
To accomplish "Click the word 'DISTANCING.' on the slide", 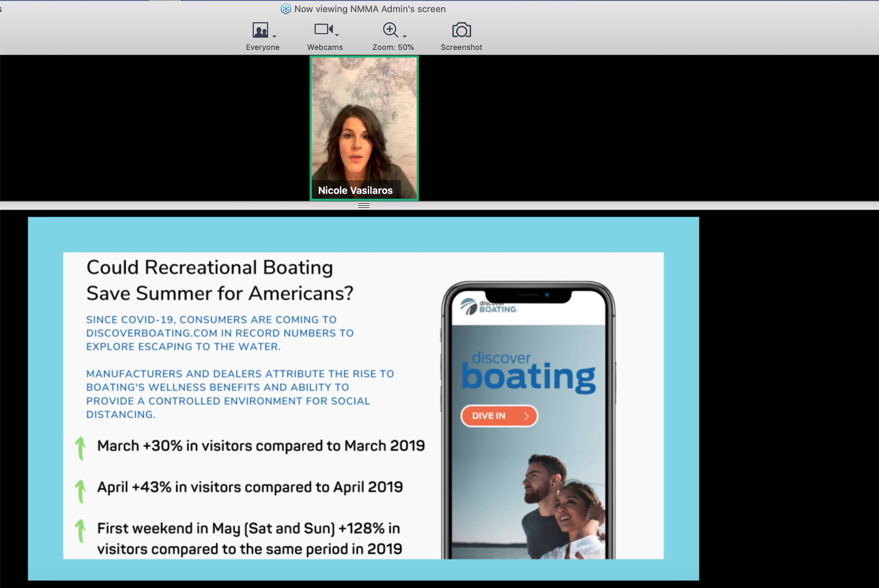I will click(121, 415).
